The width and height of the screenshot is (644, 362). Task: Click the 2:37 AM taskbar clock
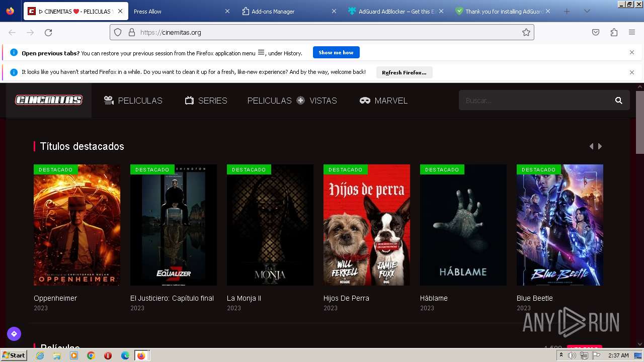[x=618, y=355]
